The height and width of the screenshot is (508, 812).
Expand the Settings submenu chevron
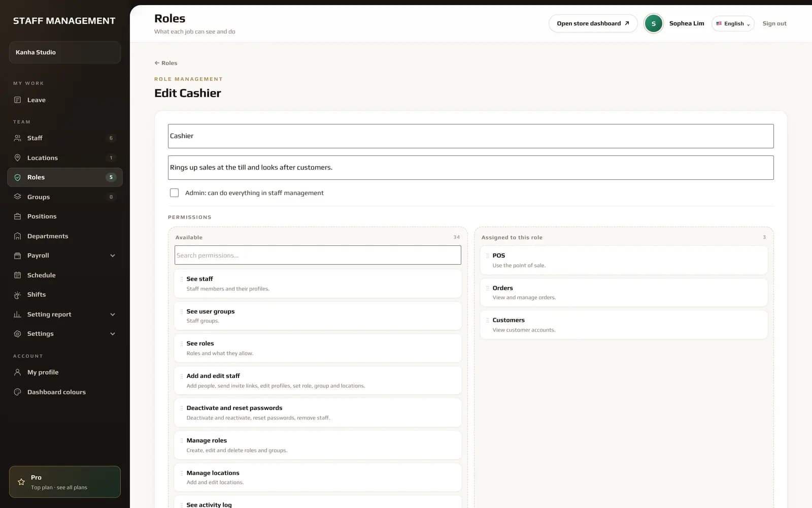pyautogui.click(x=113, y=334)
